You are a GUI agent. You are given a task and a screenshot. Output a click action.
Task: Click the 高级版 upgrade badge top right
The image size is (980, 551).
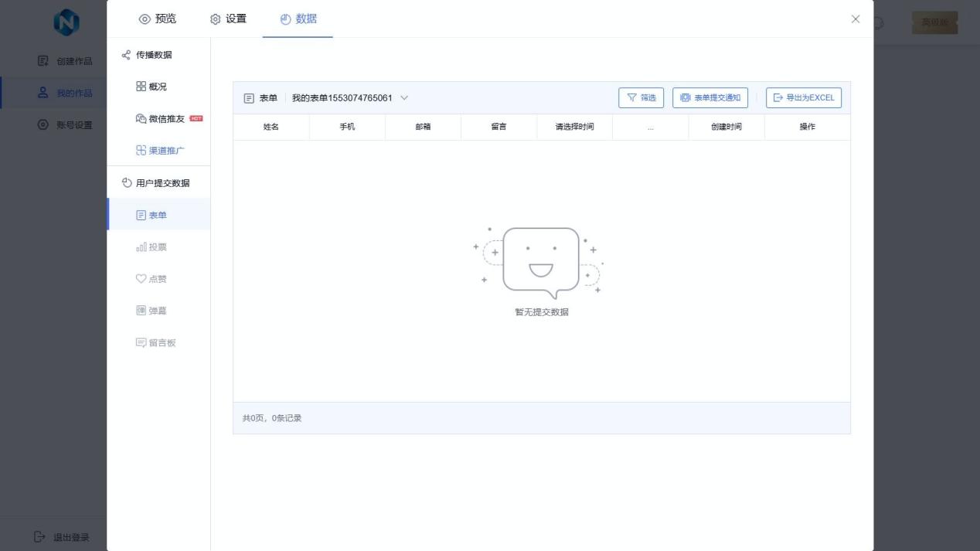(934, 22)
